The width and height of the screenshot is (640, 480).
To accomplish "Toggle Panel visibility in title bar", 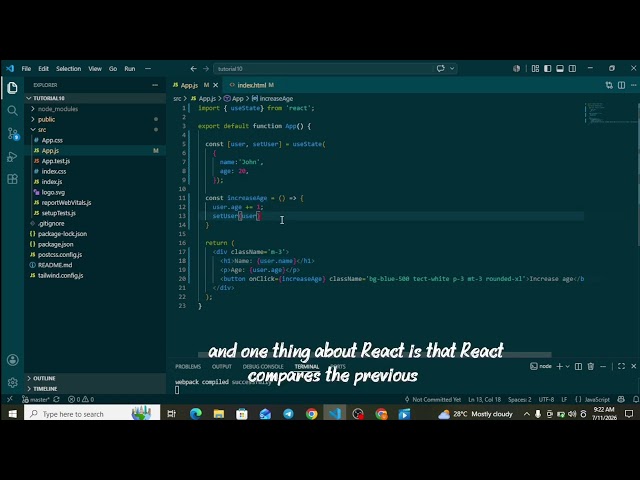I will click(x=560, y=69).
